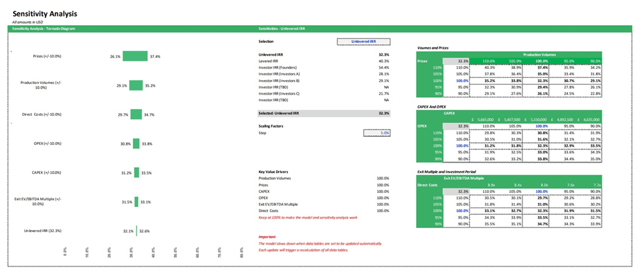This screenshot has width=644, height=277.
Task: Click 'Each update will trigger a recalculation' line
Action: (x=304, y=250)
